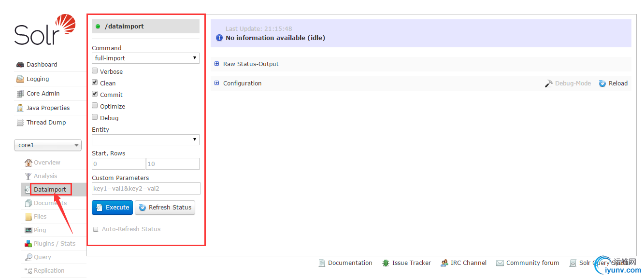Screen dimensions: 644x278
Task: Open the Logging page
Action: tap(38, 79)
